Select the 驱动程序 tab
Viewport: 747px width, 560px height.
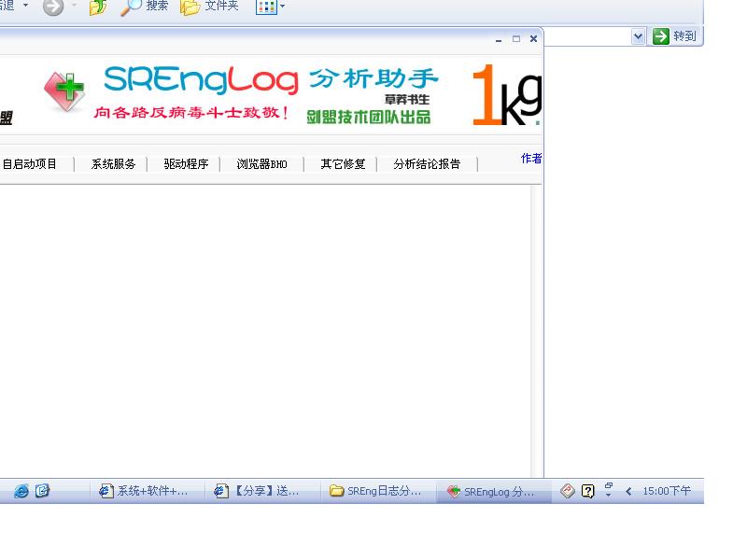(186, 164)
